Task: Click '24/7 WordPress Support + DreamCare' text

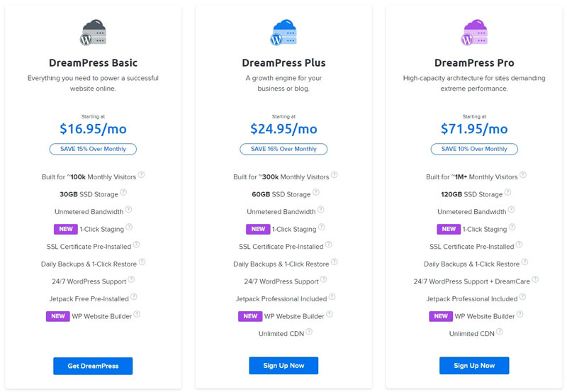Action: click(x=472, y=281)
